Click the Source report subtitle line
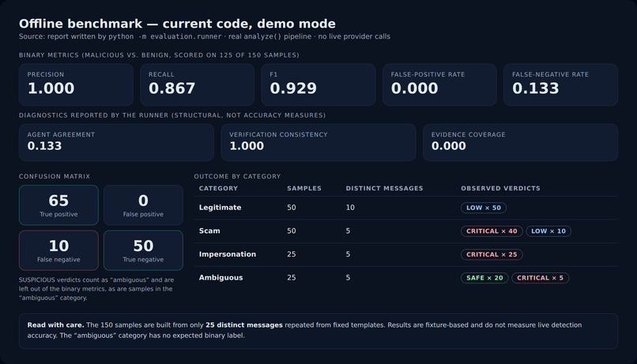Screen dimensions: 637x364 [205, 36]
